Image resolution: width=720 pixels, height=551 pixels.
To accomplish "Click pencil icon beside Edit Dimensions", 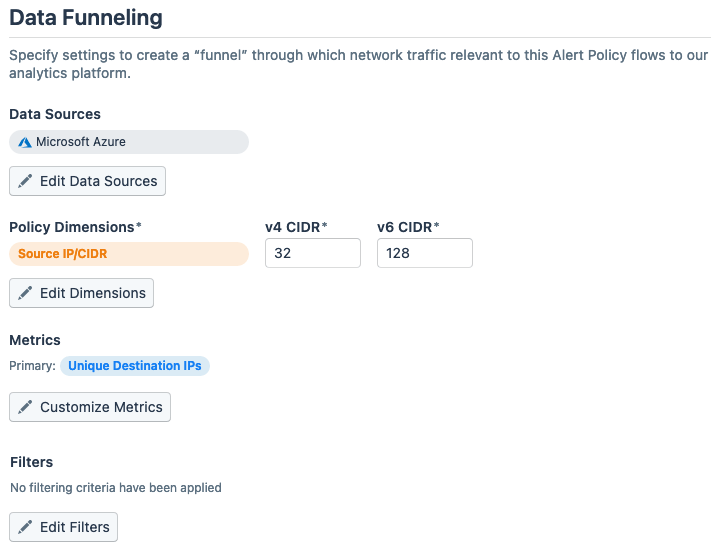I will click(26, 293).
